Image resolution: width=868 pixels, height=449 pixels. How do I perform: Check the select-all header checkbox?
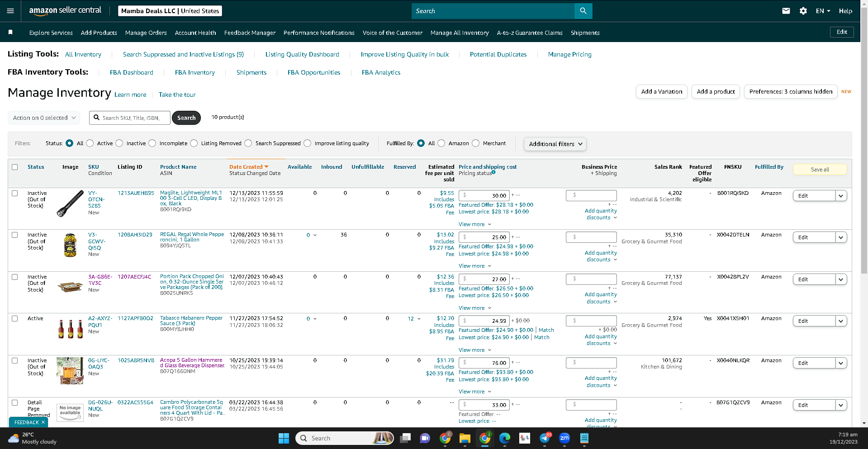[x=15, y=167]
